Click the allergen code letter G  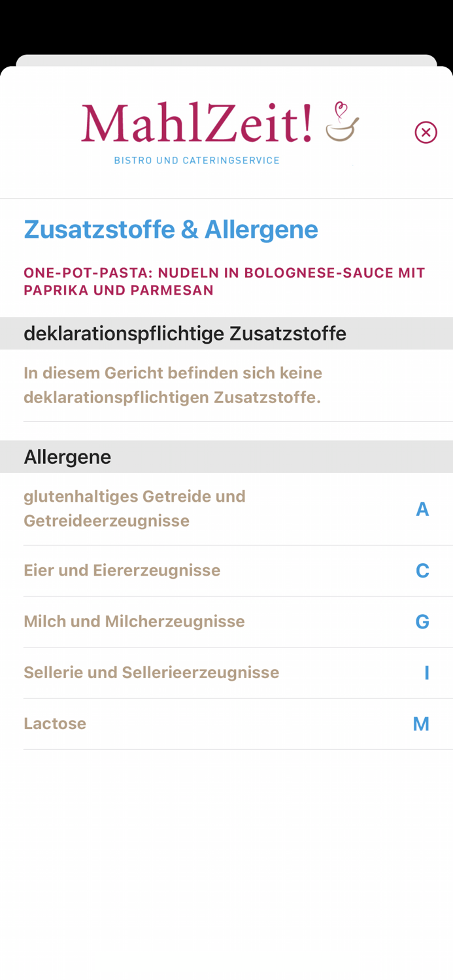tap(424, 621)
